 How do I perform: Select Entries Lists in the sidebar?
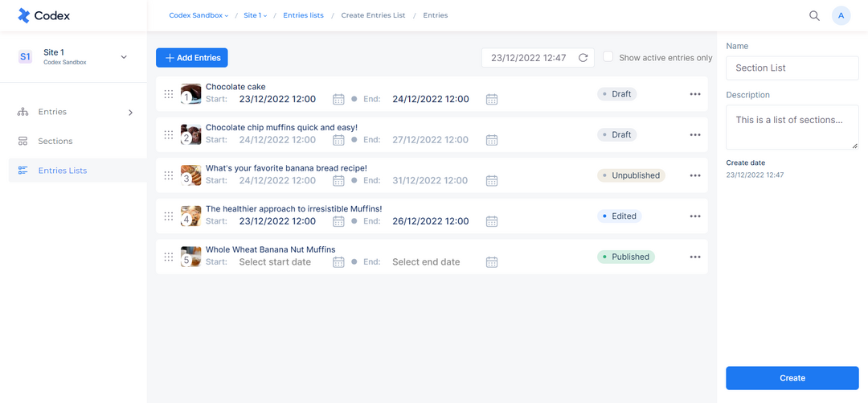pos(77,171)
